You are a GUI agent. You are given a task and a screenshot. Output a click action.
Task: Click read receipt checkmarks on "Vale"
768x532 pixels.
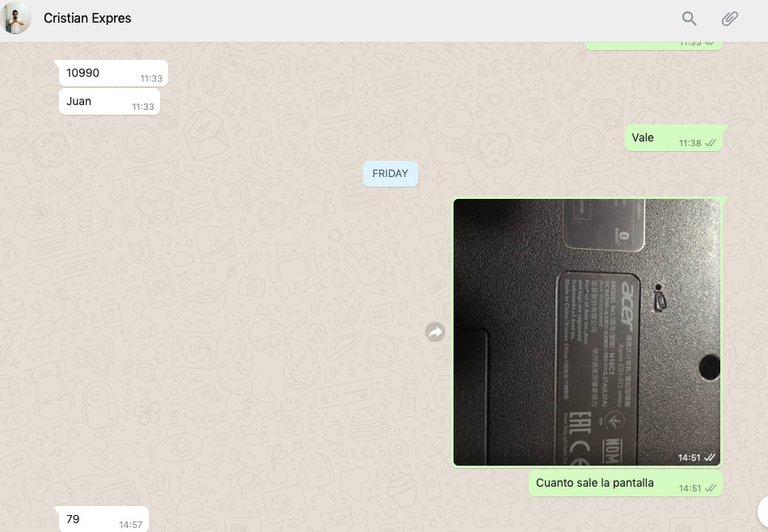click(711, 143)
